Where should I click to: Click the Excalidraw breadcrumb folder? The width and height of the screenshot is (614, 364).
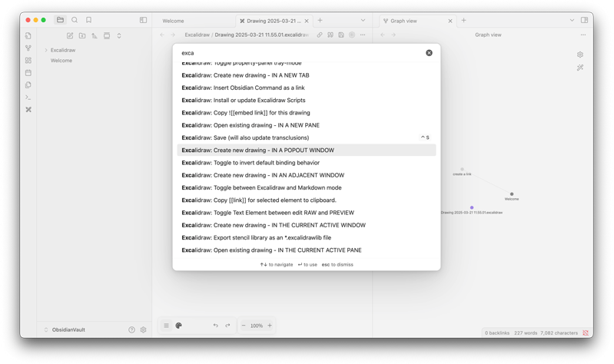tap(197, 35)
